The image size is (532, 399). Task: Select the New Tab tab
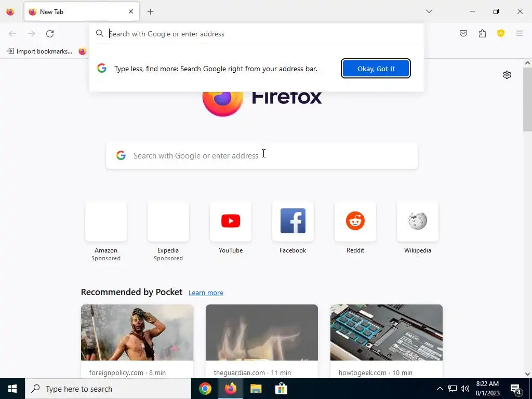[x=82, y=11]
